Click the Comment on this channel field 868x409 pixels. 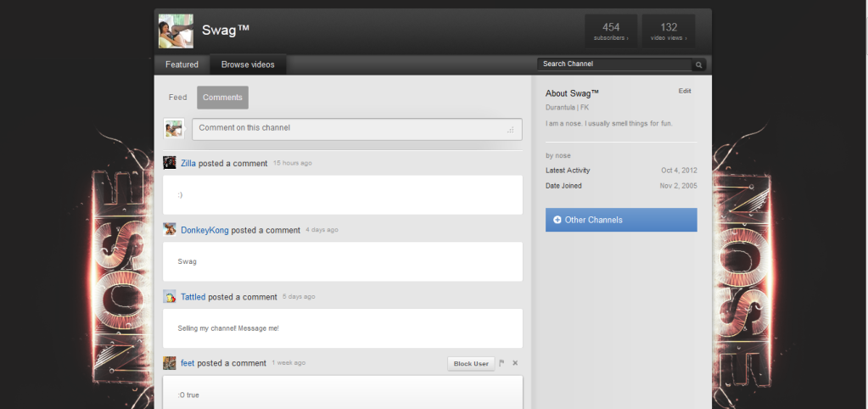356,128
